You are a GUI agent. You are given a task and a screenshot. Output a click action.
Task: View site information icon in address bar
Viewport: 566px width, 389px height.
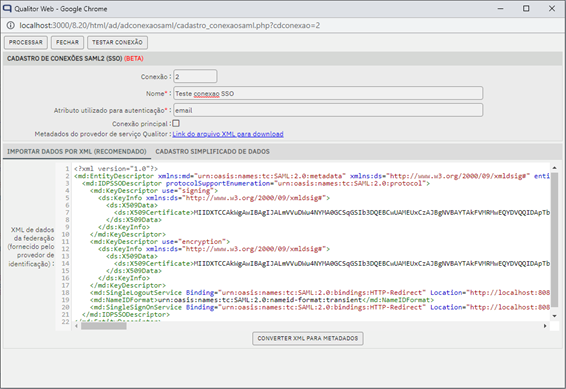click(x=11, y=25)
